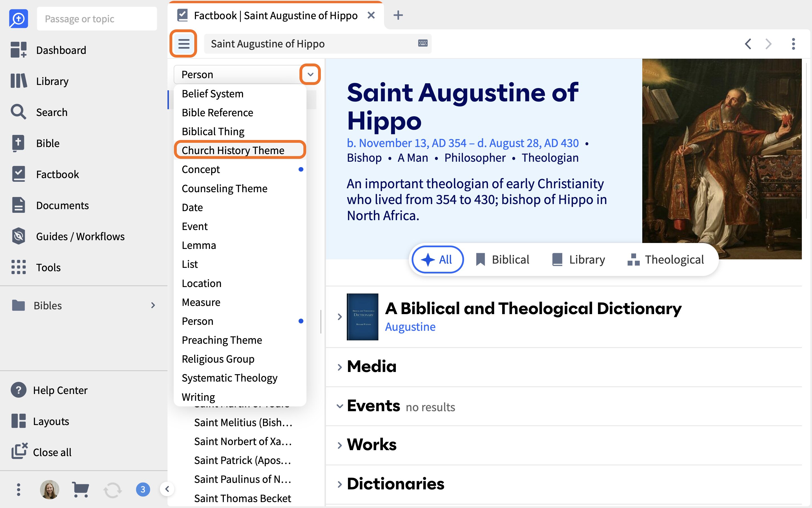The height and width of the screenshot is (508, 812).
Task: Click the Theologian link
Action: coord(550,158)
